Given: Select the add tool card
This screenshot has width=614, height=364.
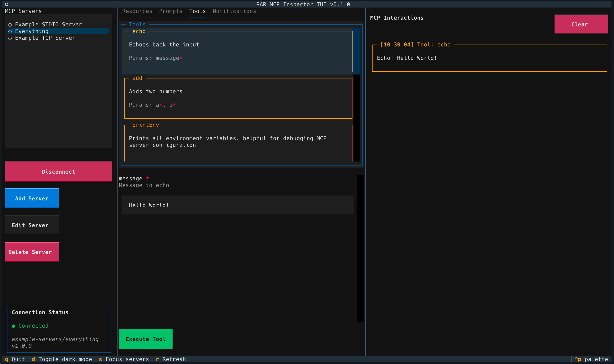Looking at the screenshot, I should pyautogui.click(x=238, y=98).
